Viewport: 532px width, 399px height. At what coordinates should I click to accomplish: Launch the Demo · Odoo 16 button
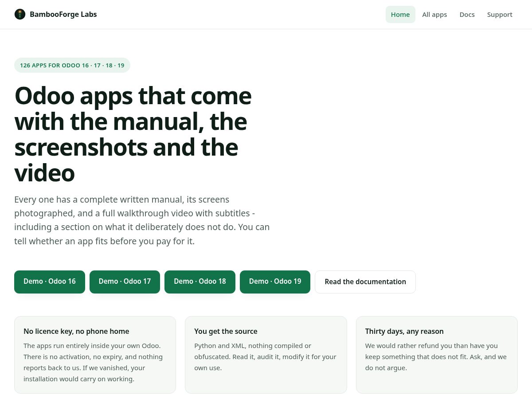[50, 282]
